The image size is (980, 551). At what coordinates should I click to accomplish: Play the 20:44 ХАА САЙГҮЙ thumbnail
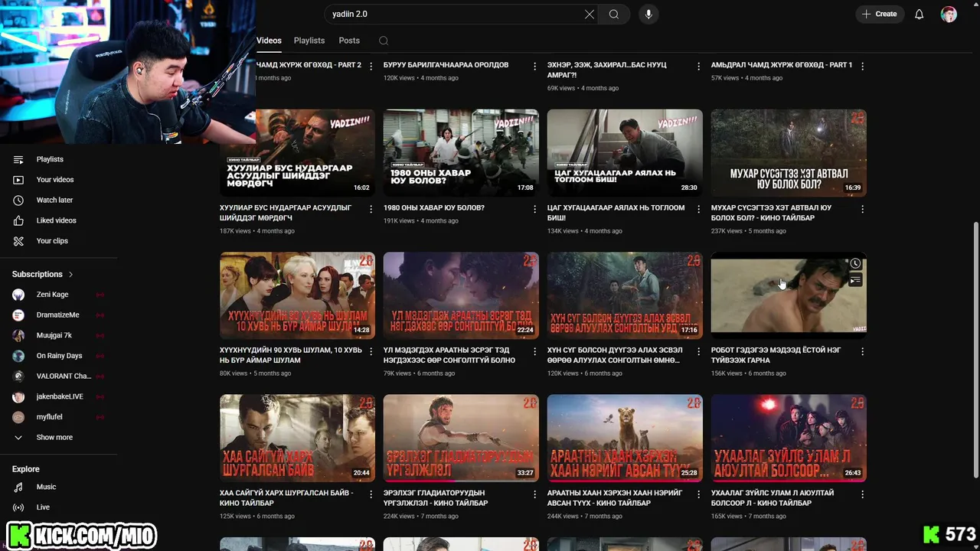(297, 438)
